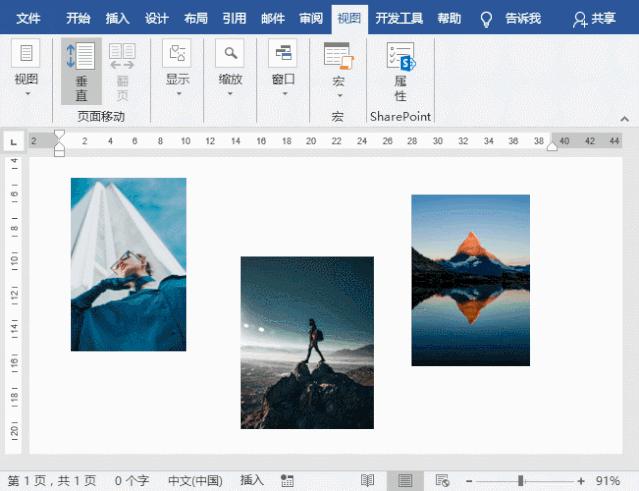Switch to the 开发工具 (Developer) tab
This screenshot has height=491, width=639.
click(399, 18)
